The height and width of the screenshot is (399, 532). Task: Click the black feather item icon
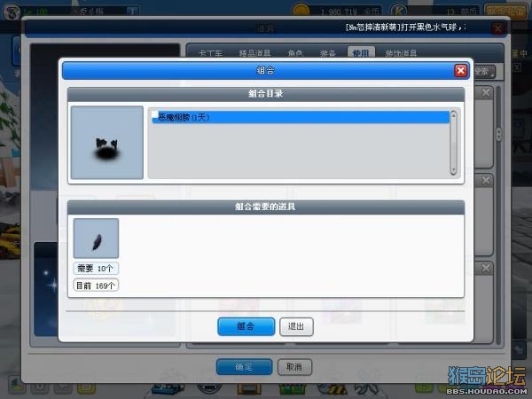pos(96,239)
